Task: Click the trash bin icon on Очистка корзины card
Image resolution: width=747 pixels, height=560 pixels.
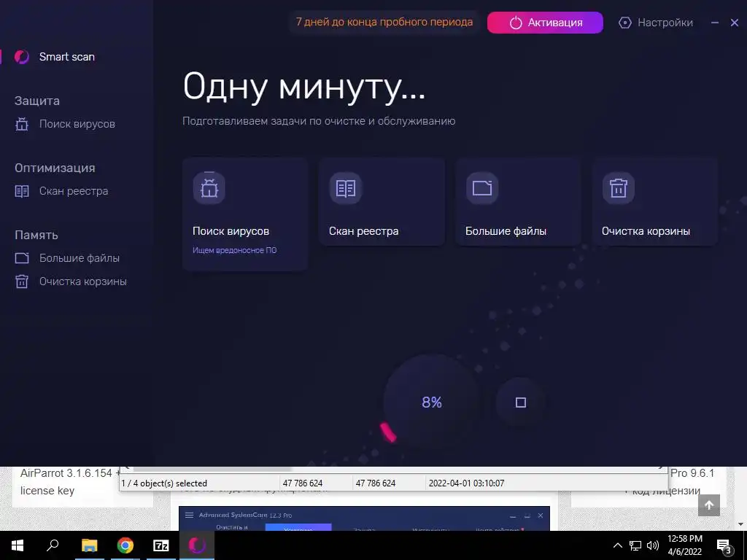Action: point(619,188)
